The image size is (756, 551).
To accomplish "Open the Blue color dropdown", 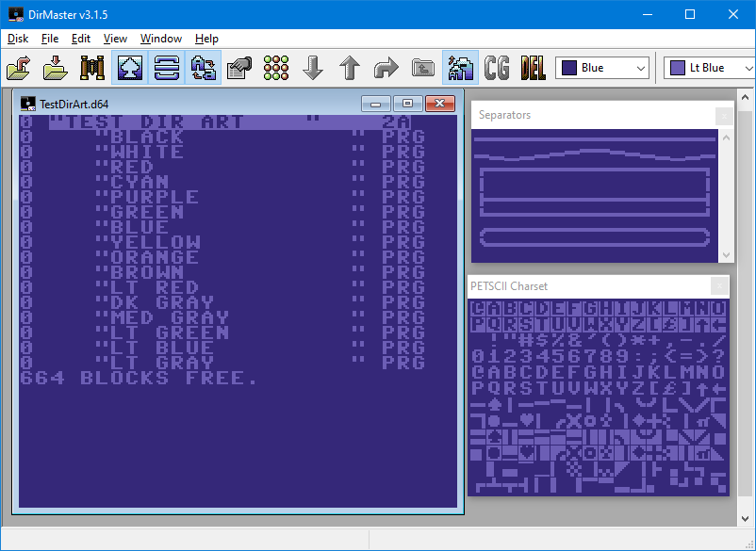I will pos(602,68).
